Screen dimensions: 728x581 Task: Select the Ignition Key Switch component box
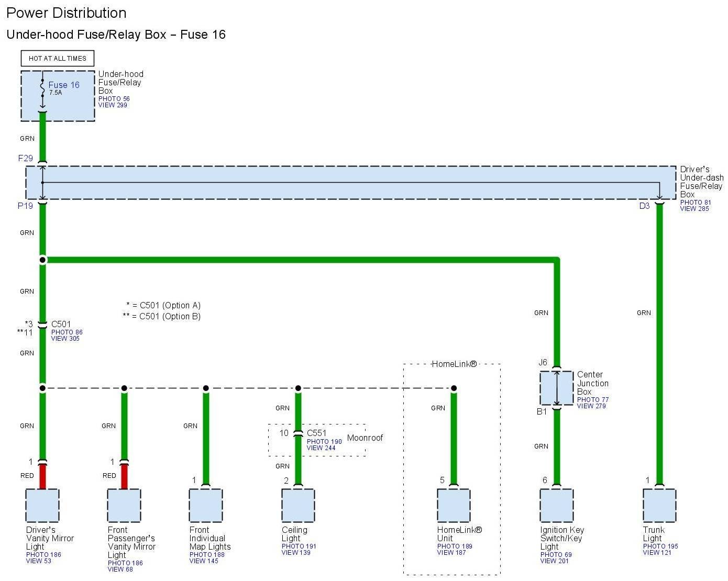[x=557, y=506]
